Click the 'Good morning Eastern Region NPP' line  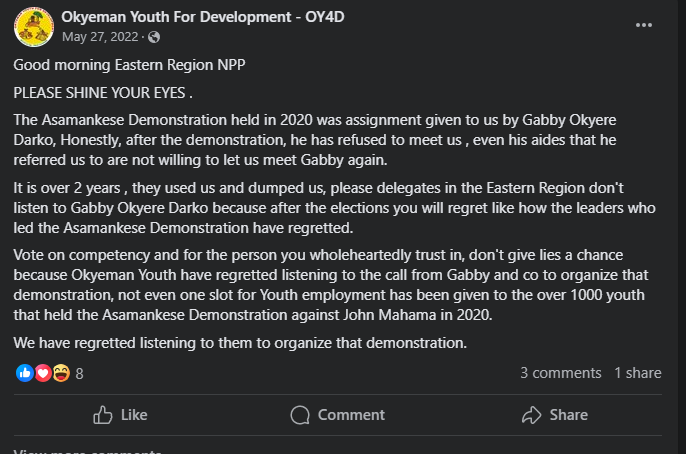click(130, 65)
